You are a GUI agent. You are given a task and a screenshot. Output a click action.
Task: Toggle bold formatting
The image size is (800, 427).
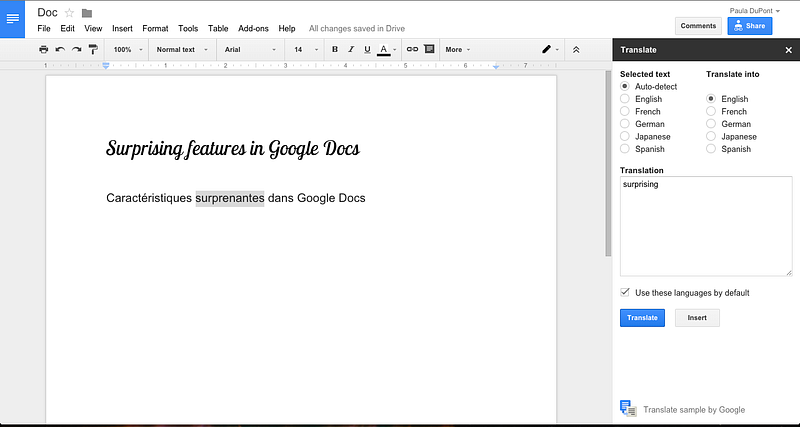pos(334,49)
